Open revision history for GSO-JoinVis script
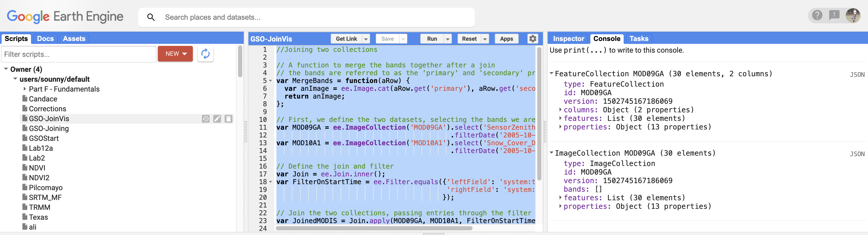 coord(206,119)
